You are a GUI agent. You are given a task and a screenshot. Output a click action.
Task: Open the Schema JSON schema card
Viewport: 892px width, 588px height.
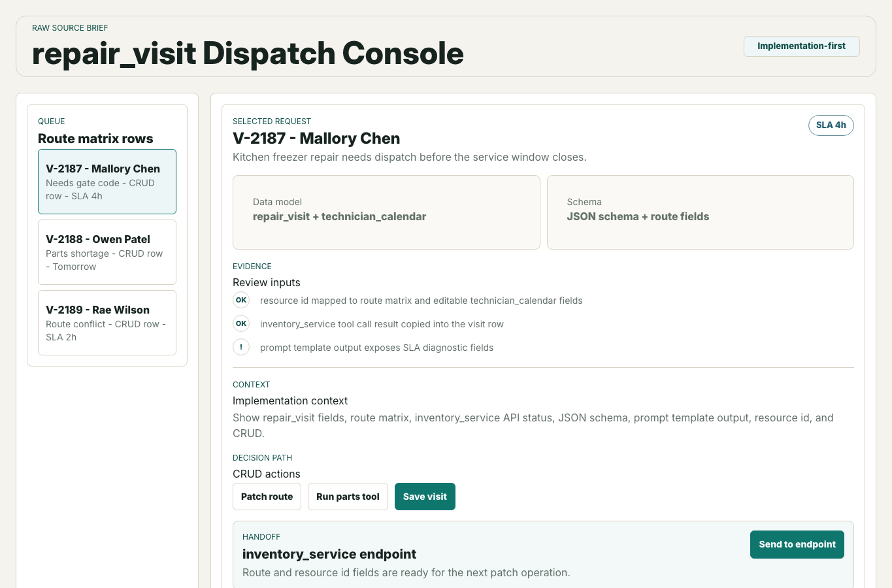coord(701,212)
